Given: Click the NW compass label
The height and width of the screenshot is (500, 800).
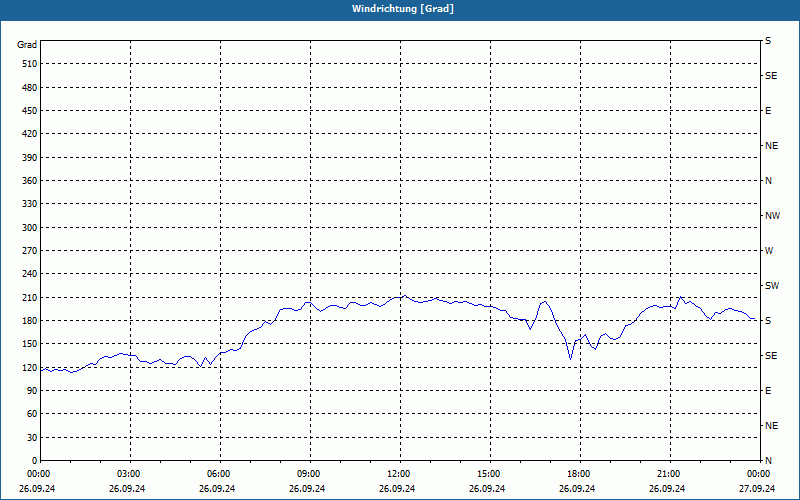Looking at the screenshot, I should point(772,216).
